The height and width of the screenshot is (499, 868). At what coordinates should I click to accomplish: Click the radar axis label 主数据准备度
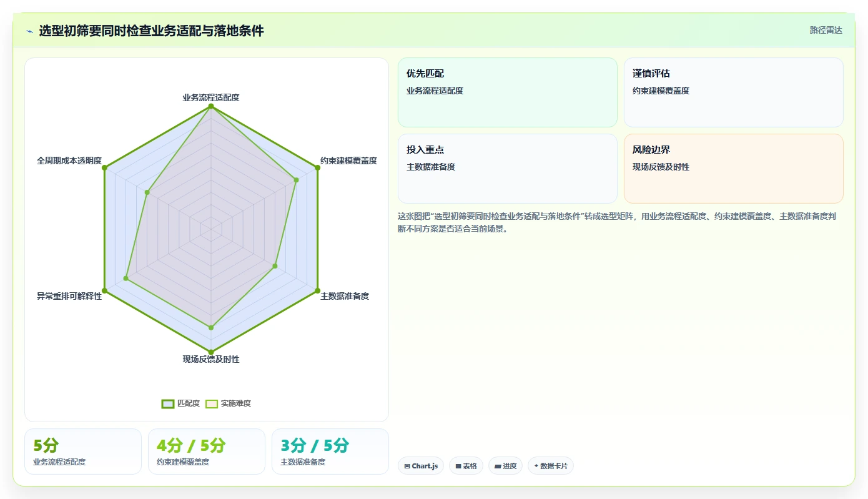click(345, 296)
